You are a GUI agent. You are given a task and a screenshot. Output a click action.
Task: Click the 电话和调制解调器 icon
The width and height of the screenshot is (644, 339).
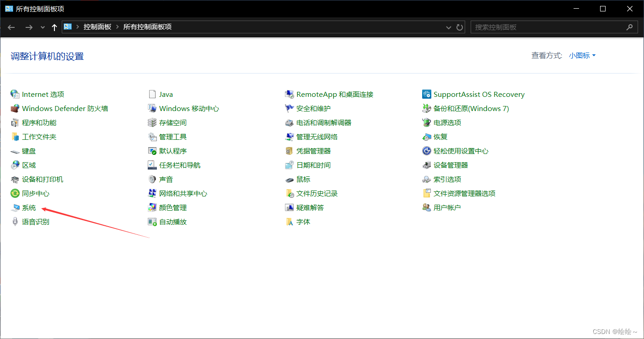(x=289, y=122)
